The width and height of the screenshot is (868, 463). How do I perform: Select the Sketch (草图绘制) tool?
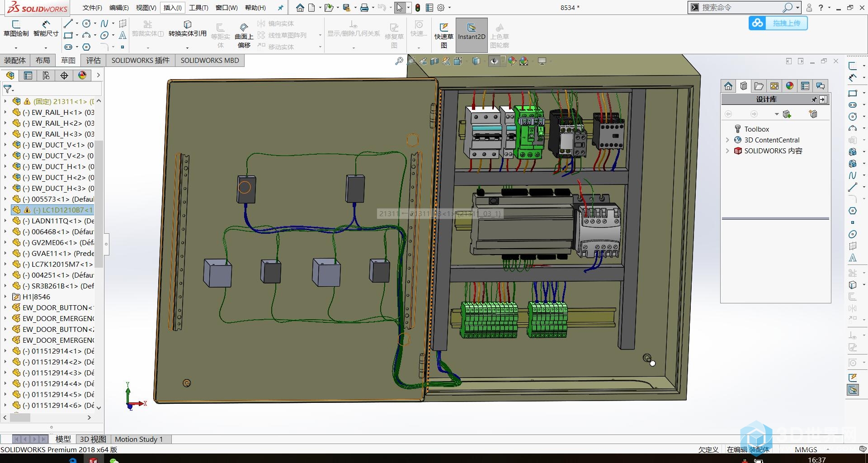point(16,28)
